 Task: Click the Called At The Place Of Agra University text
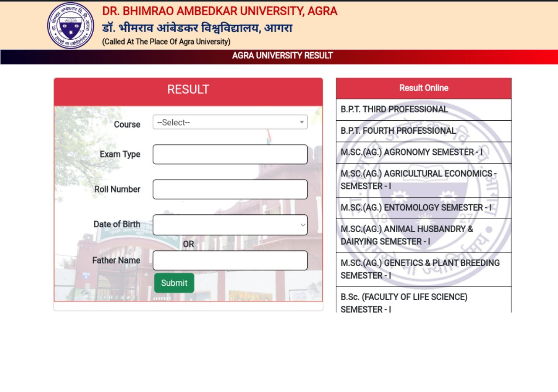[x=166, y=42]
